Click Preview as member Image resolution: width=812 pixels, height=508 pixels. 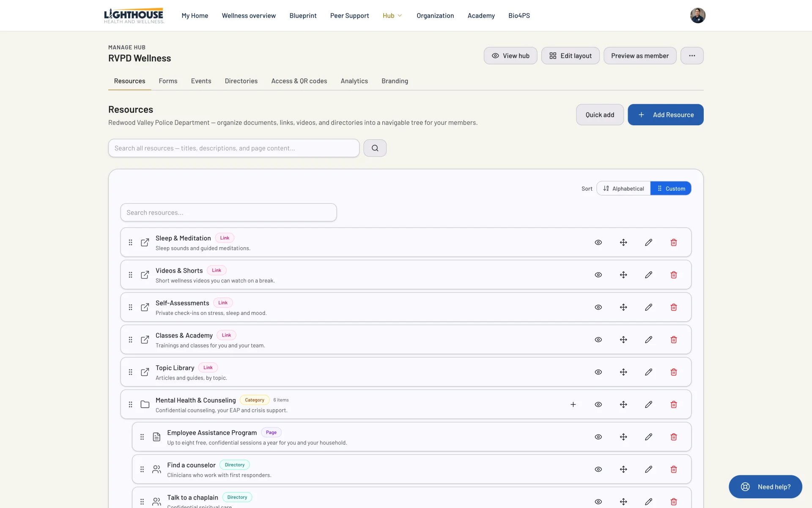[639, 55]
